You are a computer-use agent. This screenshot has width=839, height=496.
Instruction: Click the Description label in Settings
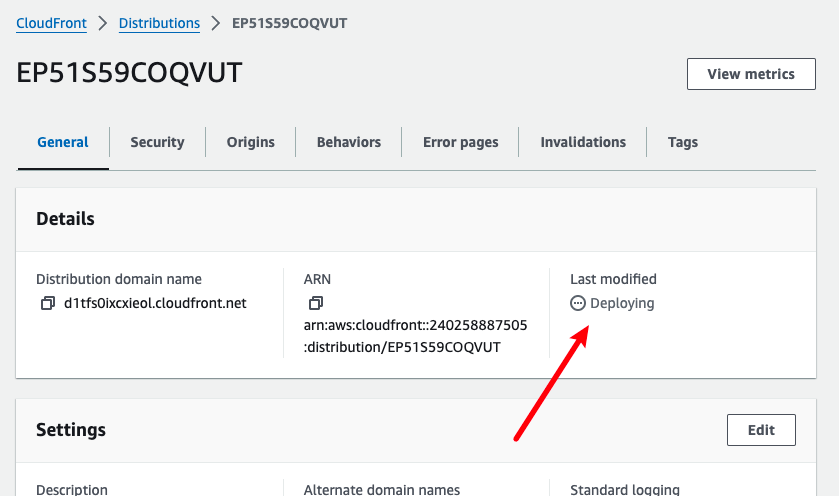click(72, 490)
